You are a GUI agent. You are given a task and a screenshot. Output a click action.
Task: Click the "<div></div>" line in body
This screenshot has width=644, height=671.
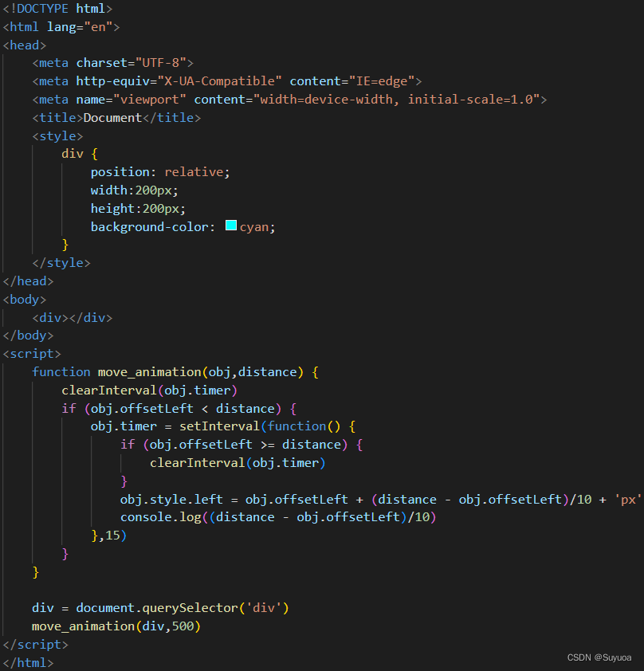(x=73, y=318)
